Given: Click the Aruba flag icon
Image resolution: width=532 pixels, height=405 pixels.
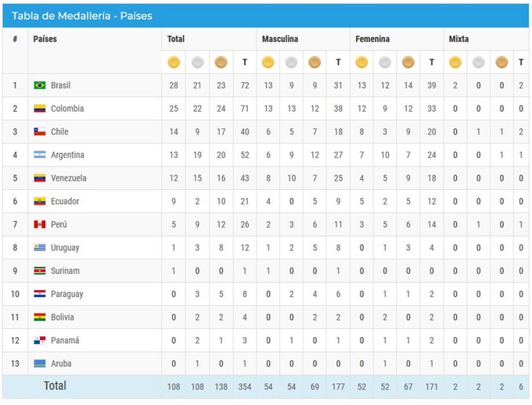Looking at the screenshot, I should [x=40, y=364].
